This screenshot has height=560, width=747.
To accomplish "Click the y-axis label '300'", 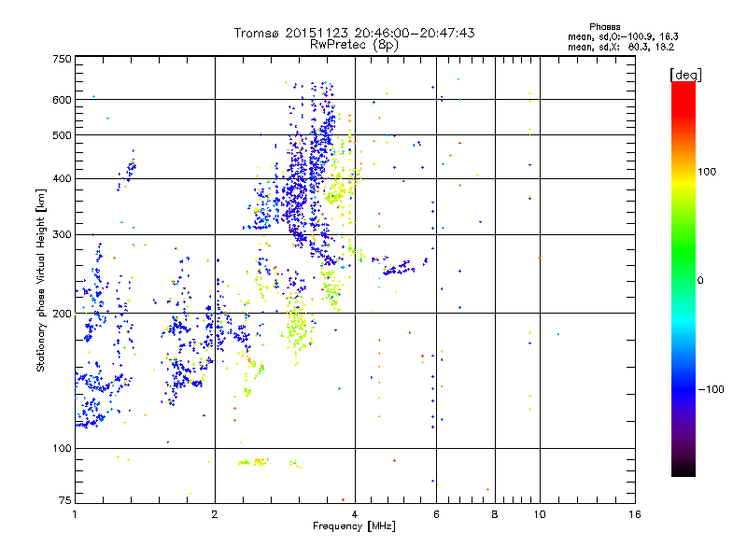I will click(x=62, y=235).
